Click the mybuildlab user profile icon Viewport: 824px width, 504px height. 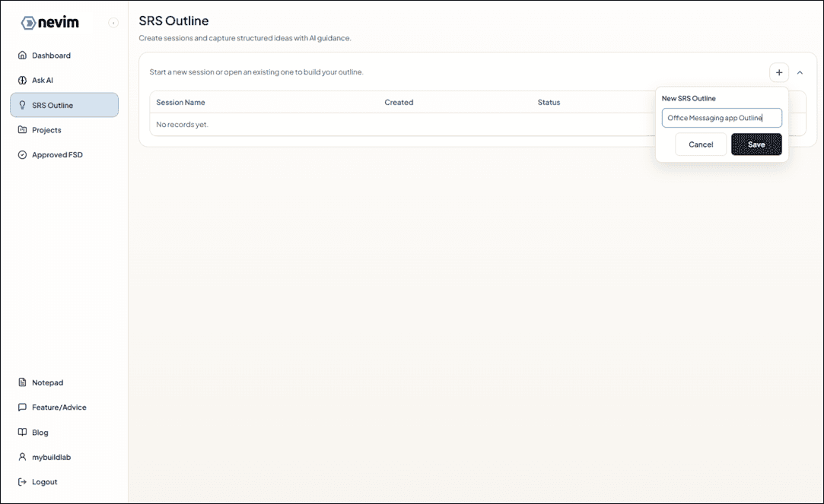coord(21,457)
